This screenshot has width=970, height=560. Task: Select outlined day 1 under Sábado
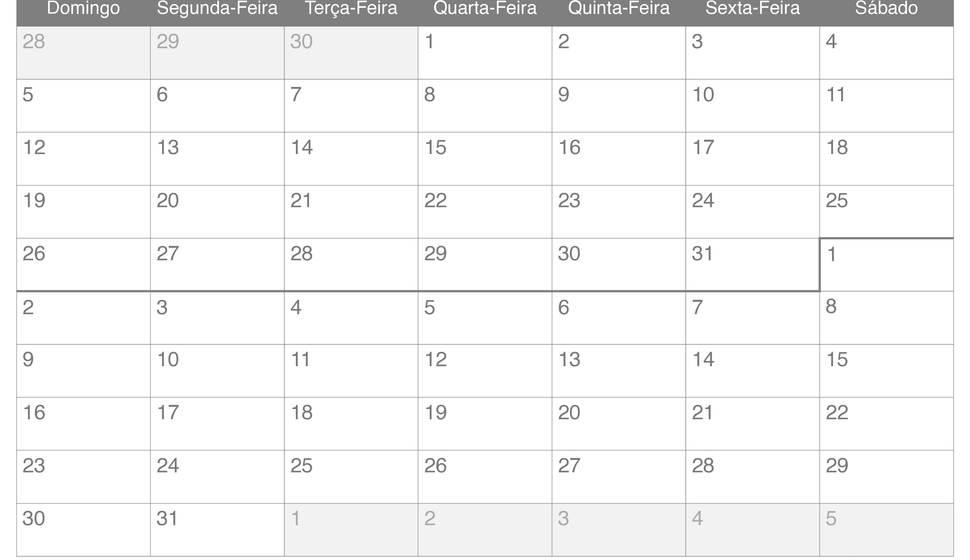[886, 265]
